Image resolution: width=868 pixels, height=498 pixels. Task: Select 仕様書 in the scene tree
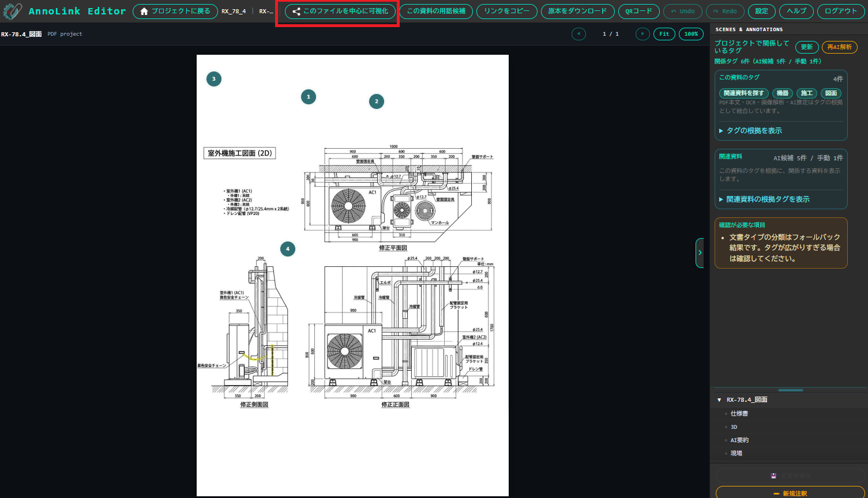pyautogui.click(x=739, y=414)
